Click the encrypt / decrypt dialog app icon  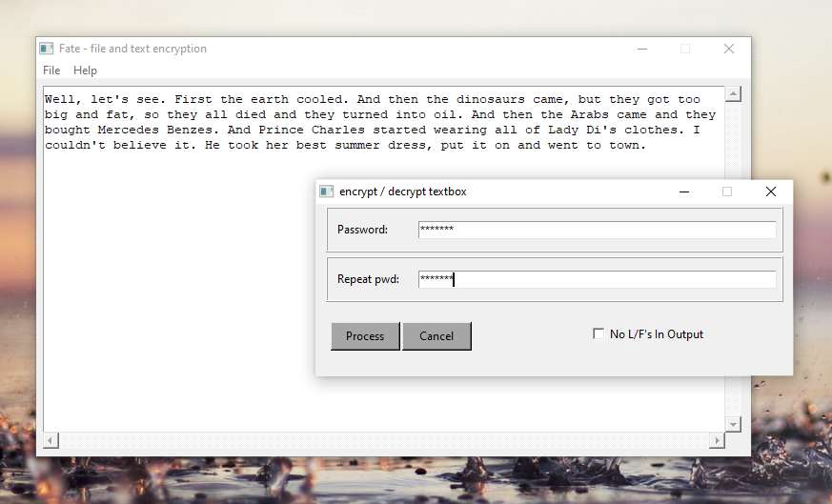point(326,192)
